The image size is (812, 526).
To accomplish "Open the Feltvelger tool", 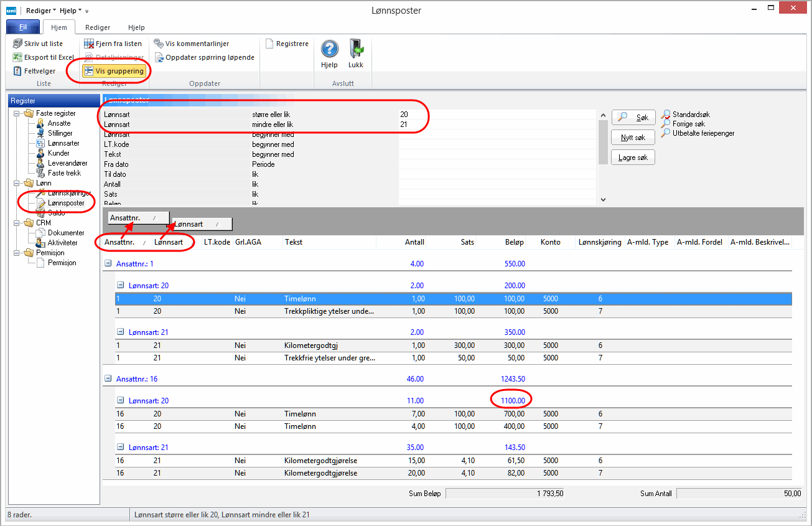I will [x=17, y=71].
